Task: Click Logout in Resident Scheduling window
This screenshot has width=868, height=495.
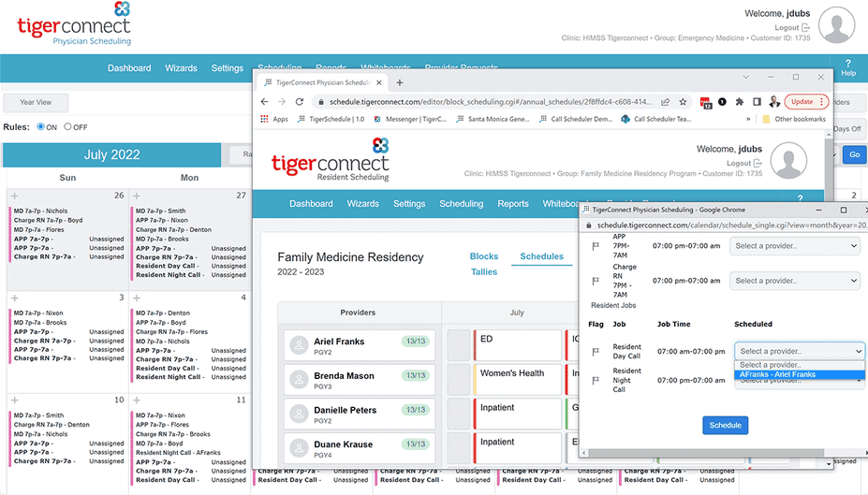Action: (744, 163)
